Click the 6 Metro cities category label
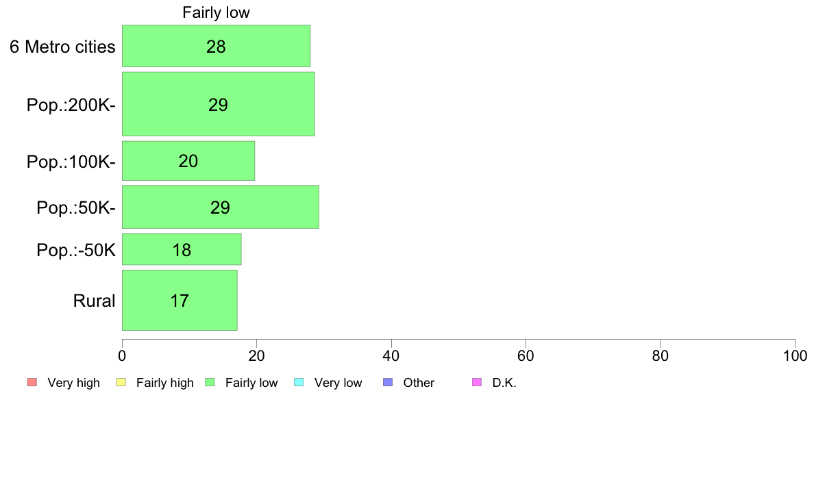The image size is (814, 504). pos(62,47)
